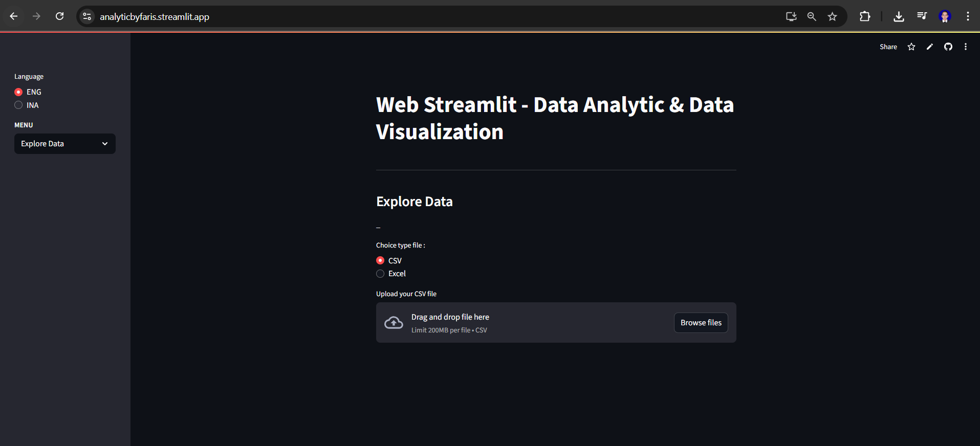This screenshot has height=446, width=980.
Task: Choose CSV file type
Action: click(x=389, y=261)
